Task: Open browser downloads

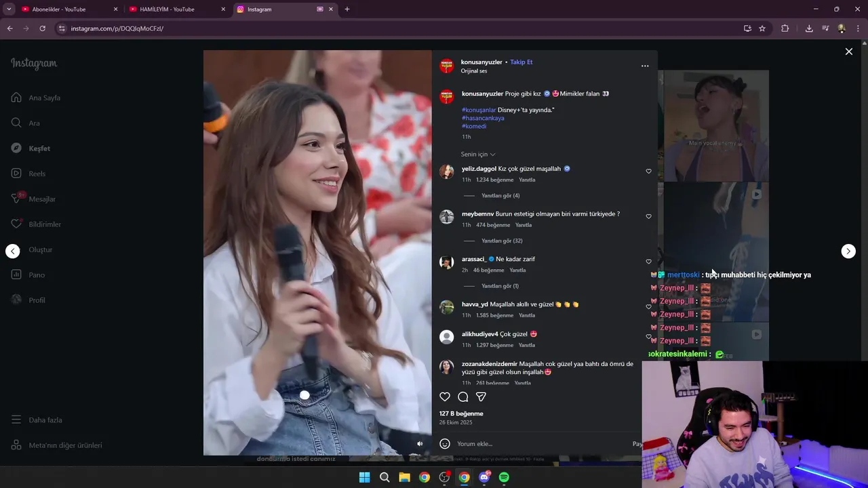Action: (x=809, y=28)
